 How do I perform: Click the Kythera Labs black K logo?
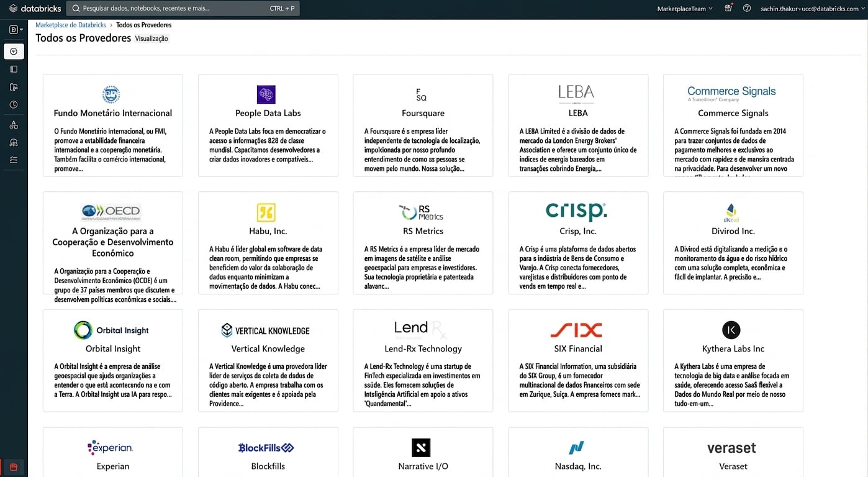coord(731,330)
